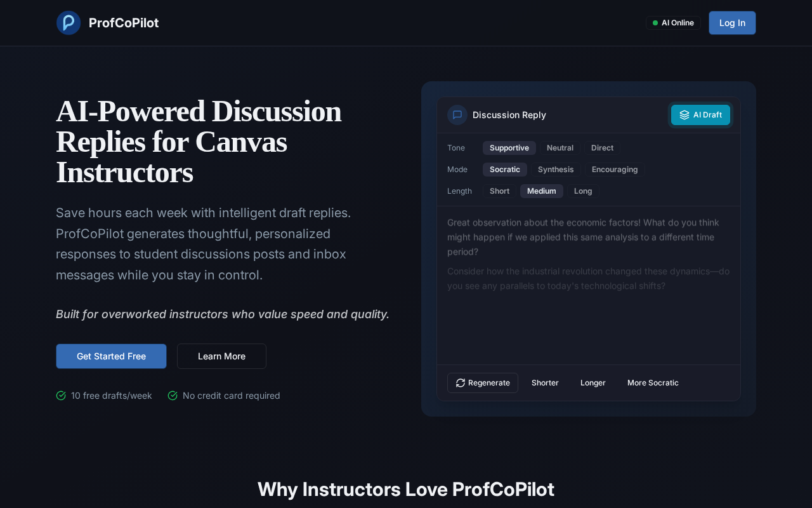Click the ProfCoPilot logo icon
The width and height of the screenshot is (812, 508).
[69, 23]
